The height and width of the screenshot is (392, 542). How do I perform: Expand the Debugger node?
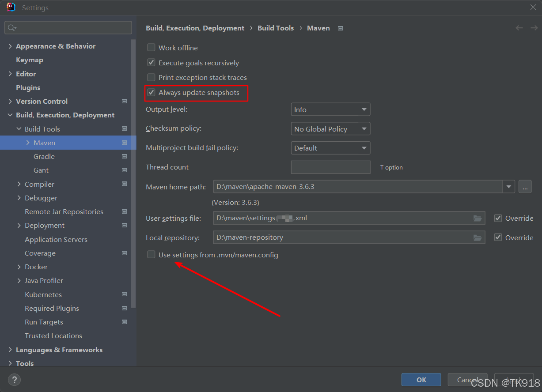click(x=19, y=198)
